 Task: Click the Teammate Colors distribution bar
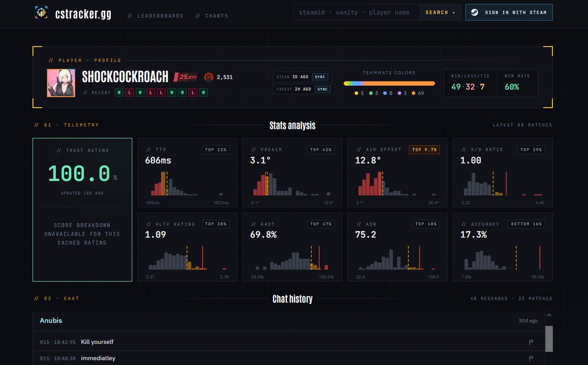pyautogui.click(x=389, y=83)
